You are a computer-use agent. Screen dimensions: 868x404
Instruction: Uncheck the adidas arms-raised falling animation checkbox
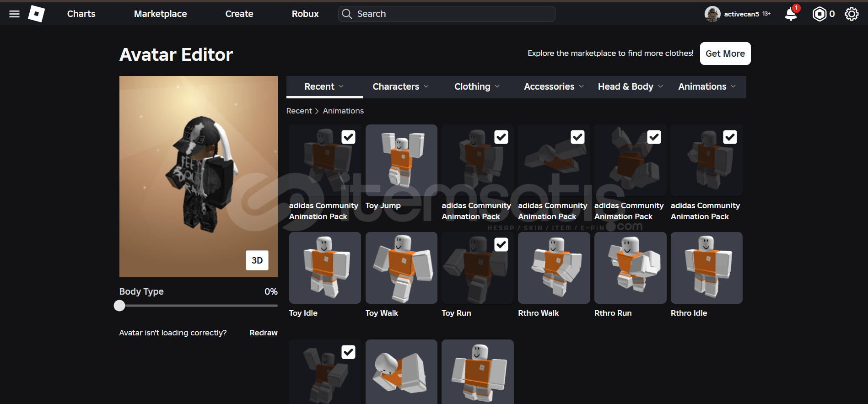pyautogui.click(x=654, y=137)
